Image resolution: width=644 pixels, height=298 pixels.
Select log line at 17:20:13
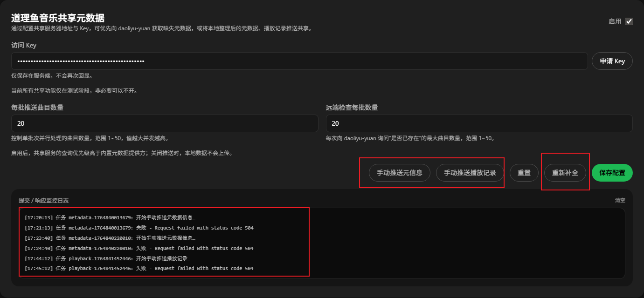pos(110,217)
